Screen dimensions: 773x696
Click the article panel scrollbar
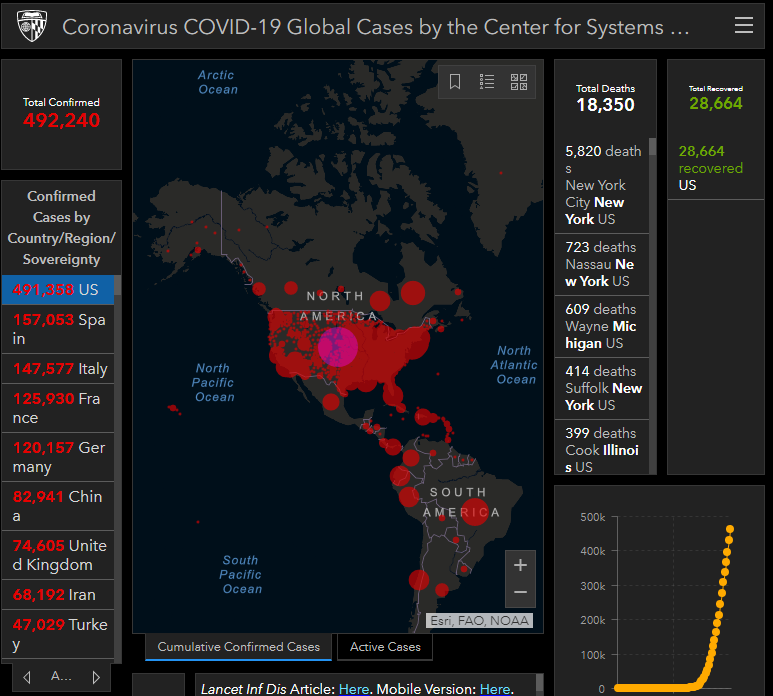pyautogui.click(x=539, y=685)
